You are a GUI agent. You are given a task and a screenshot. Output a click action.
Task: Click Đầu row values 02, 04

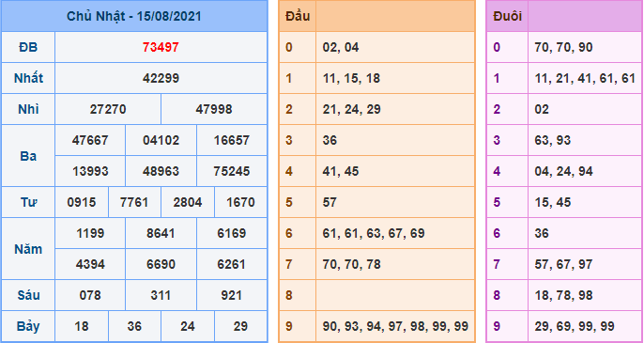click(341, 47)
